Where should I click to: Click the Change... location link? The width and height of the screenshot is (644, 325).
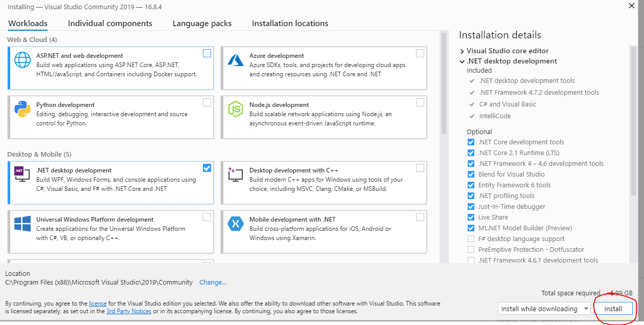[x=213, y=282]
